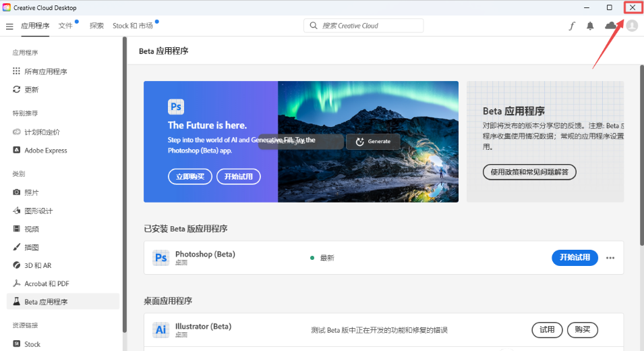
Task: Click 开始试用 button for Photoshop (Beta)
Action: click(575, 257)
